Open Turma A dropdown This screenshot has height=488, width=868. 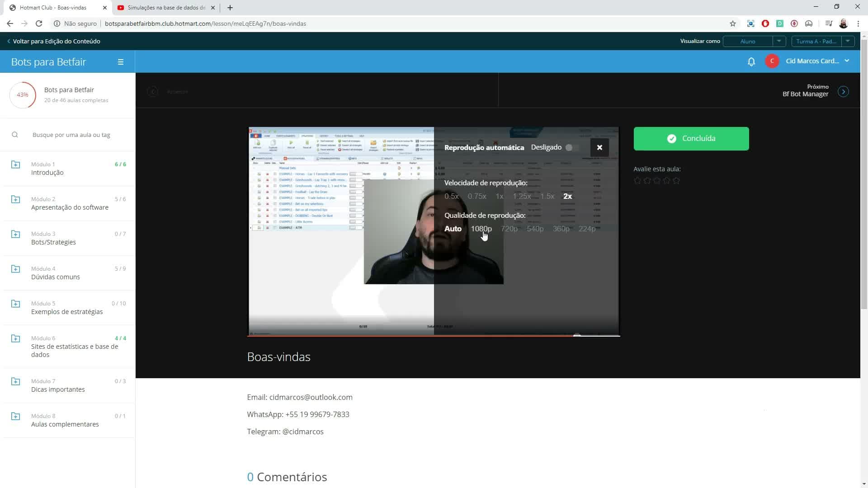(823, 41)
